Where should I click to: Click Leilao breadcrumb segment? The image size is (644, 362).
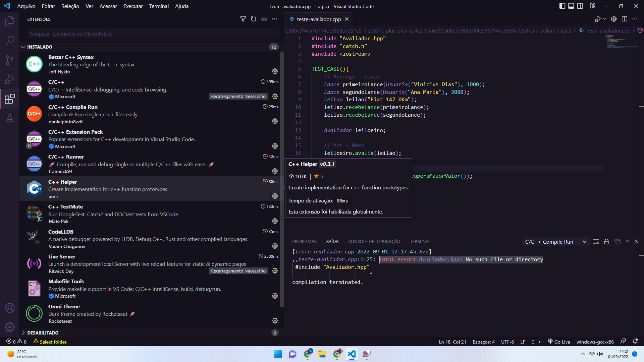pos(547,31)
